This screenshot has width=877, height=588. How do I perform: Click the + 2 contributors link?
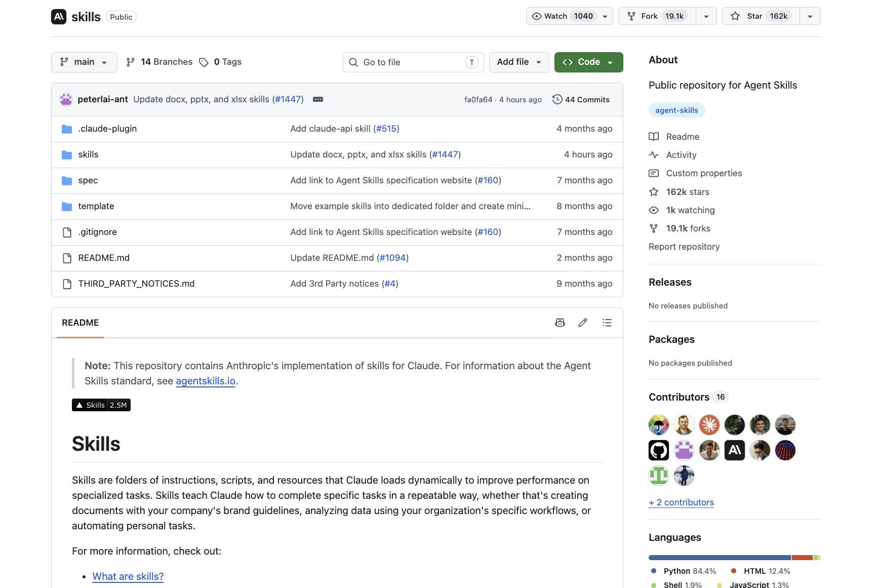click(681, 502)
